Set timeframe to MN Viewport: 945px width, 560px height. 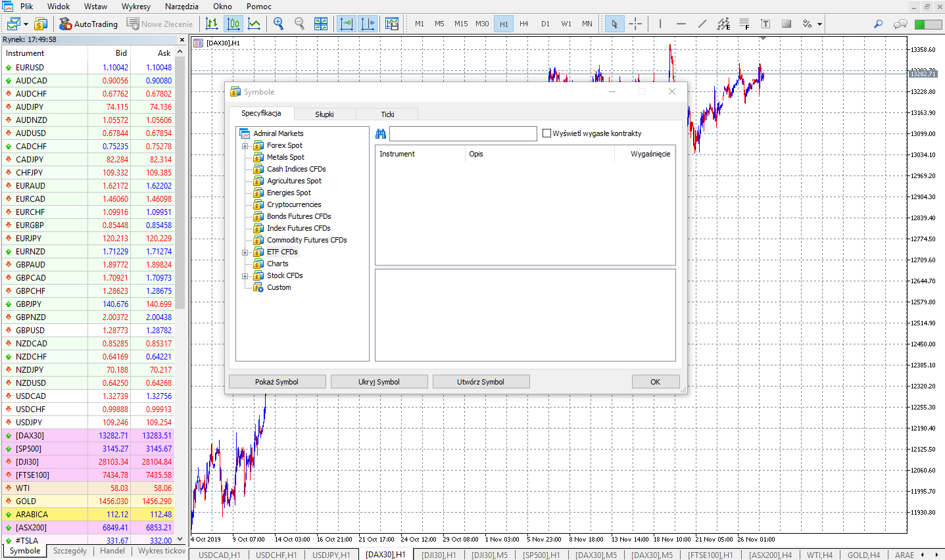(x=587, y=24)
